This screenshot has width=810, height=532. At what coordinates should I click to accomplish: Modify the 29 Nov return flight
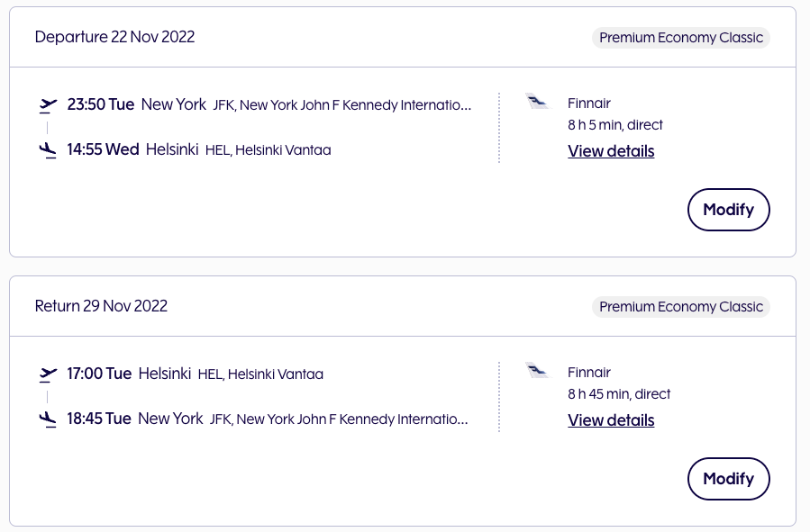(x=728, y=479)
